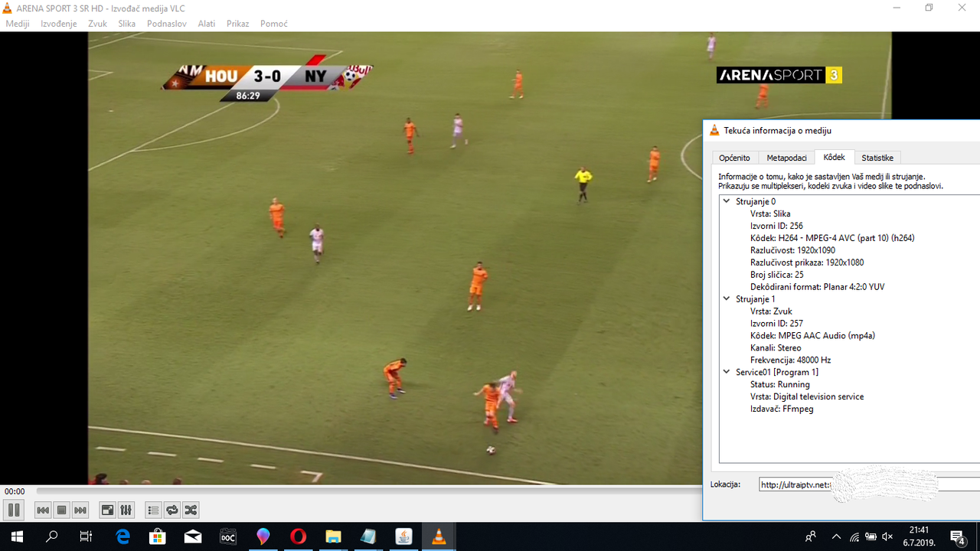The width and height of the screenshot is (980, 551).
Task: Show the playlist view
Action: tap(153, 510)
